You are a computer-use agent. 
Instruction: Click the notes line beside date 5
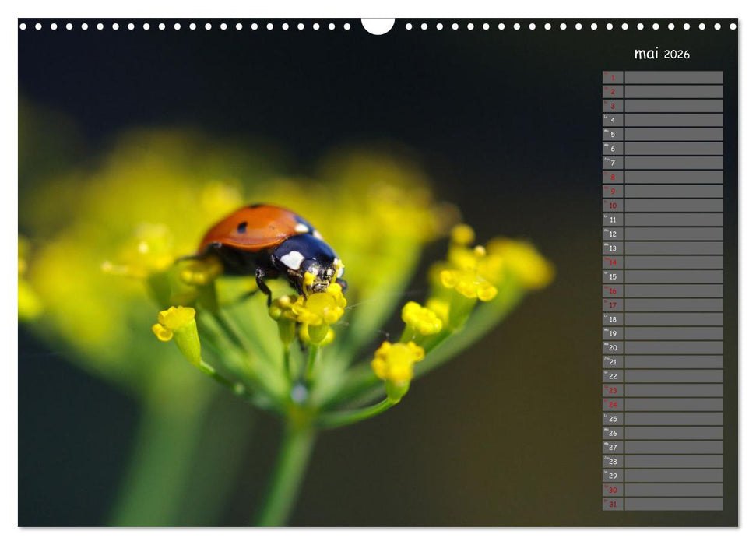click(x=676, y=132)
